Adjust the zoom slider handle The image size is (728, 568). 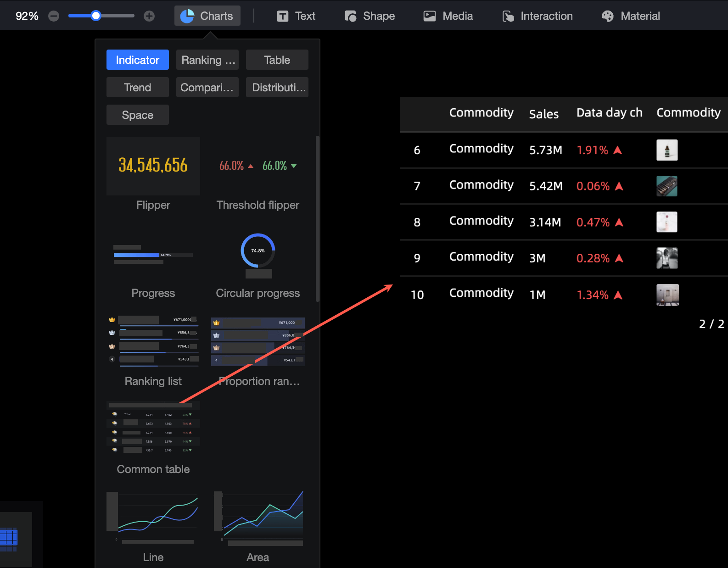point(96,16)
